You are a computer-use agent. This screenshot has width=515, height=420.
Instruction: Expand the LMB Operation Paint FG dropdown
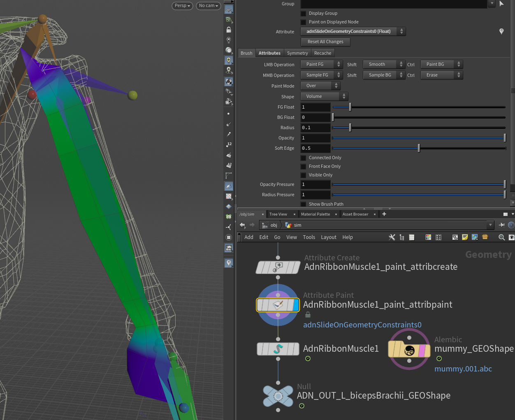pyautogui.click(x=321, y=64)
